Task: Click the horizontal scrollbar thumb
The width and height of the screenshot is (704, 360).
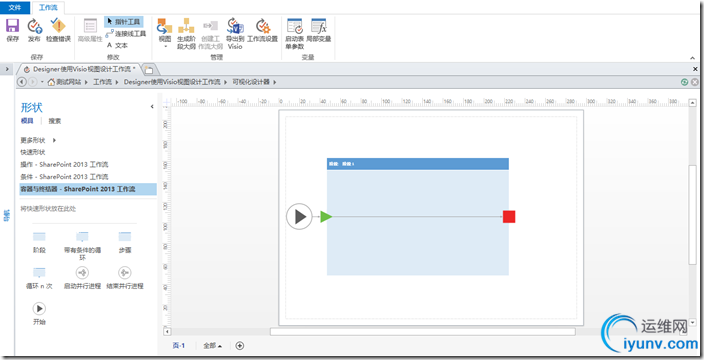Action: [x=422, y=332]
